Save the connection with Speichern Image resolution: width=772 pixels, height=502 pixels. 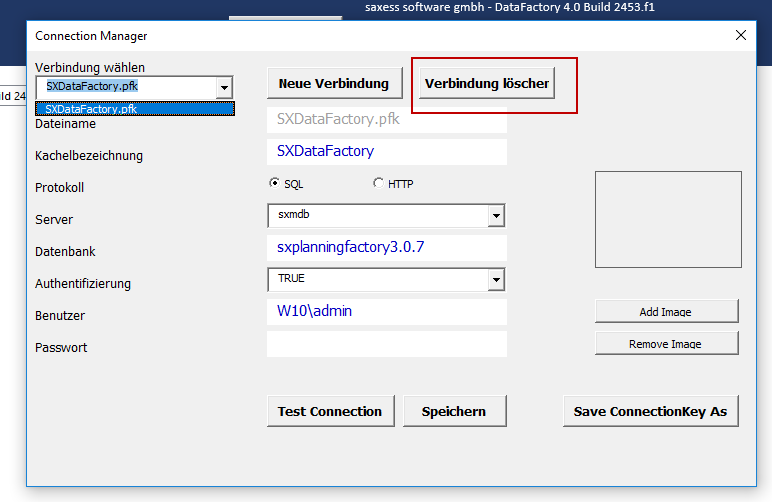(454, 411)
